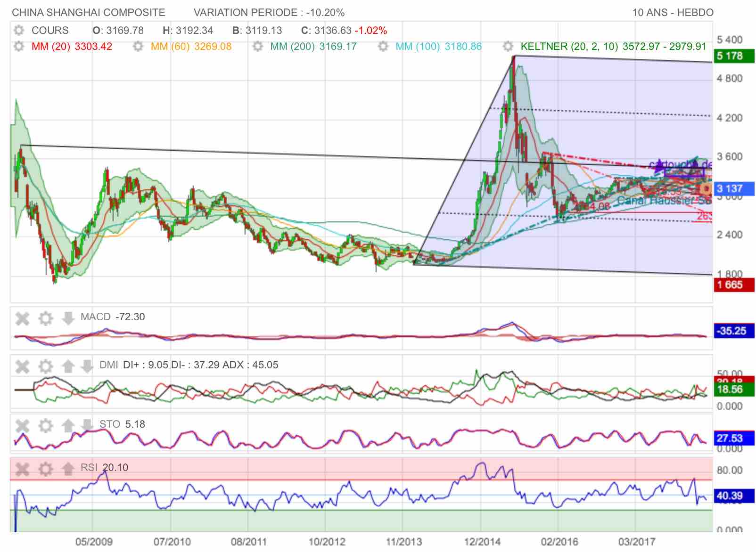This screenshot has height=552, width=756.
Task: Click the RSI 20.10 label
Action: point(104,468)
